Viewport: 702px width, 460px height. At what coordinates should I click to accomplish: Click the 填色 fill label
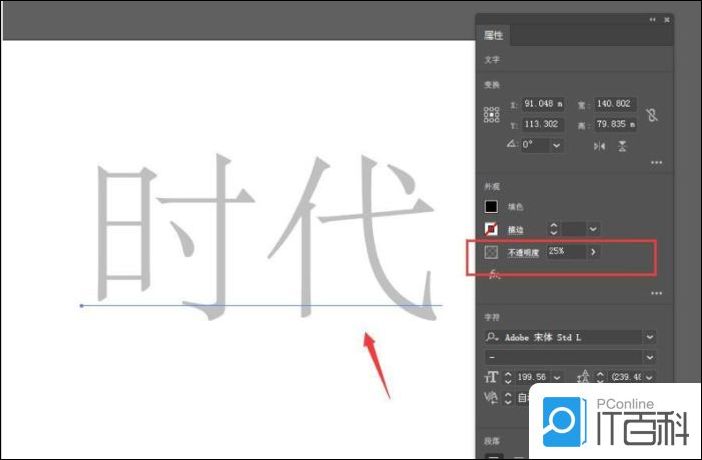(515, 207)
